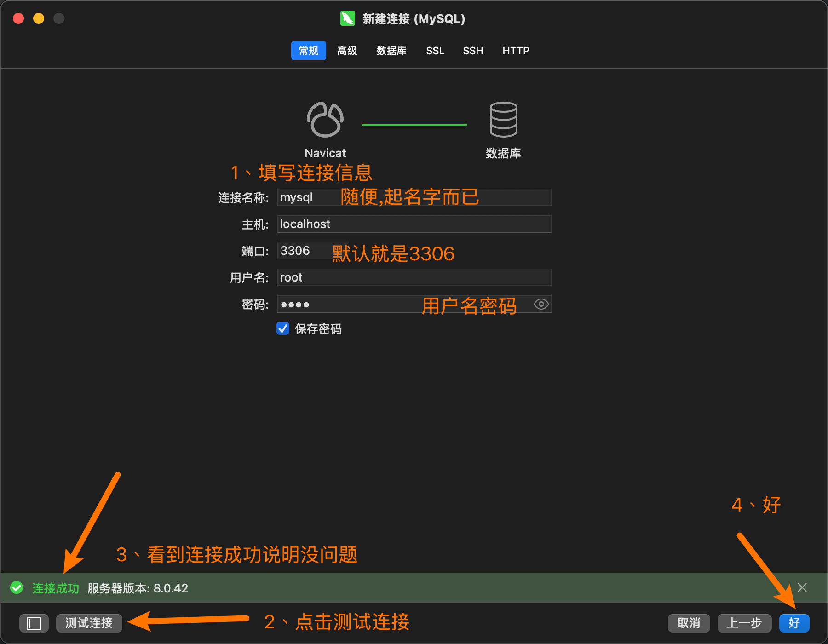This screenshot has height=644, width=828.
Task: Click the 主机 field containing localhost
Action: (414, 224)
